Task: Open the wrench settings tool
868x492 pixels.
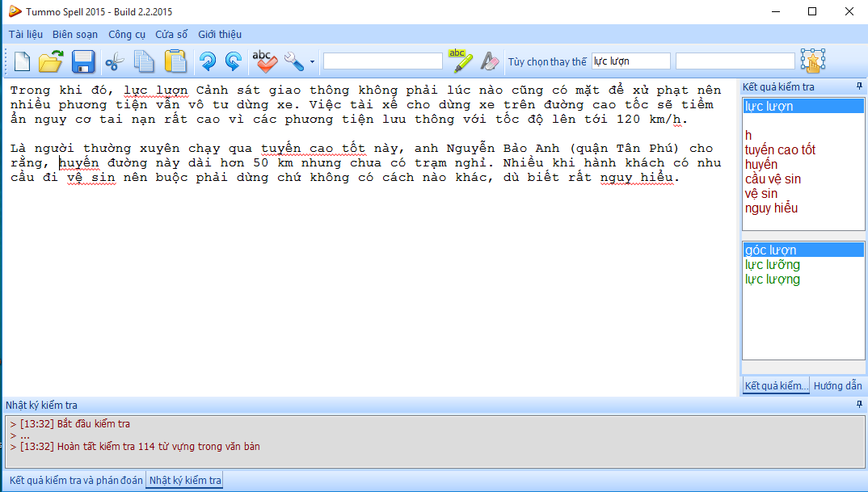Action: (x=293, y=61)
